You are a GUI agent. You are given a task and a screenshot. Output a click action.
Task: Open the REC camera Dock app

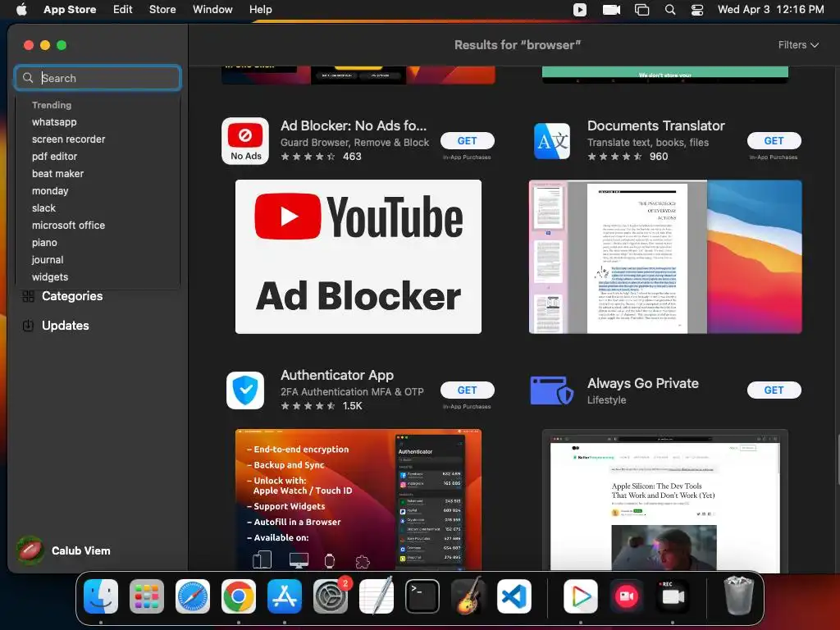[673, 596]
